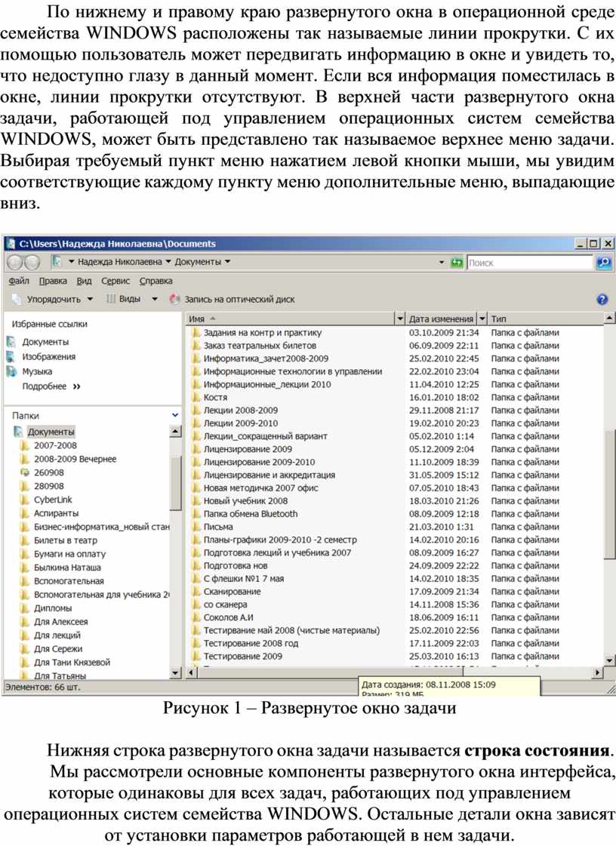616x846 pixels.
Task: Click the Музыка favorites icon
Action: coord(11,371)
